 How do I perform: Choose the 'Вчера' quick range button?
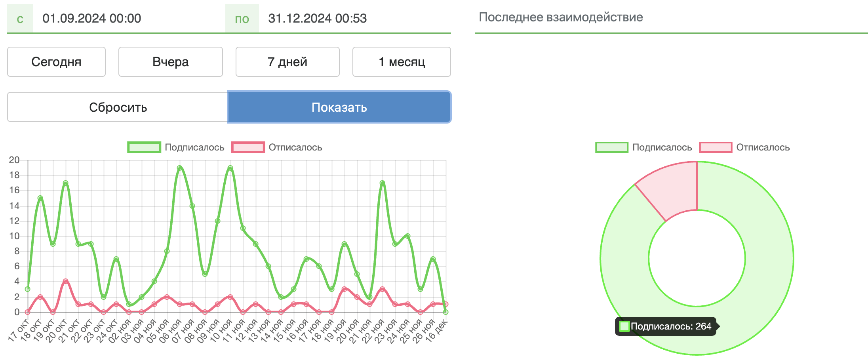coord(171,62)
